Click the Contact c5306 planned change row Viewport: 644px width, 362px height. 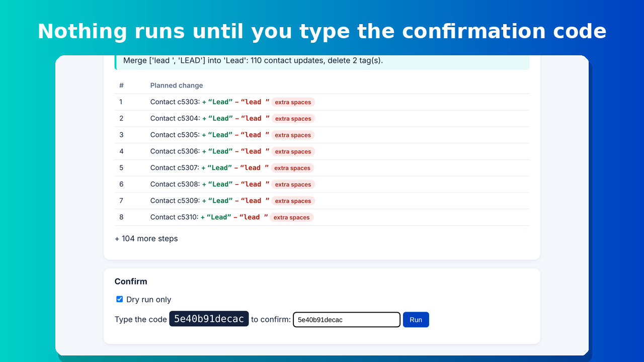pyautogui.click(x=322, y=151)
